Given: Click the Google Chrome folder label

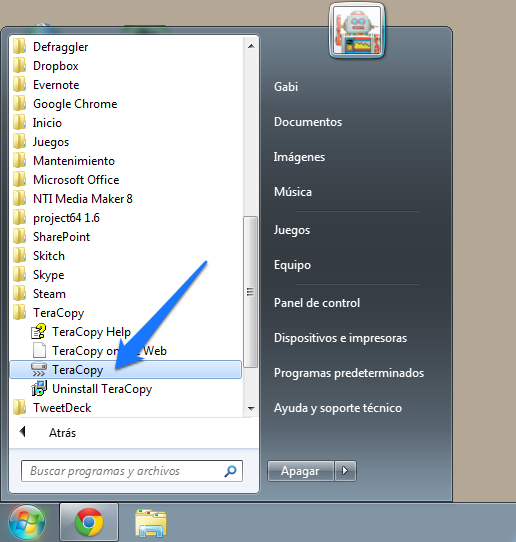Looking at the screenshot, I should tap(75, 104).
